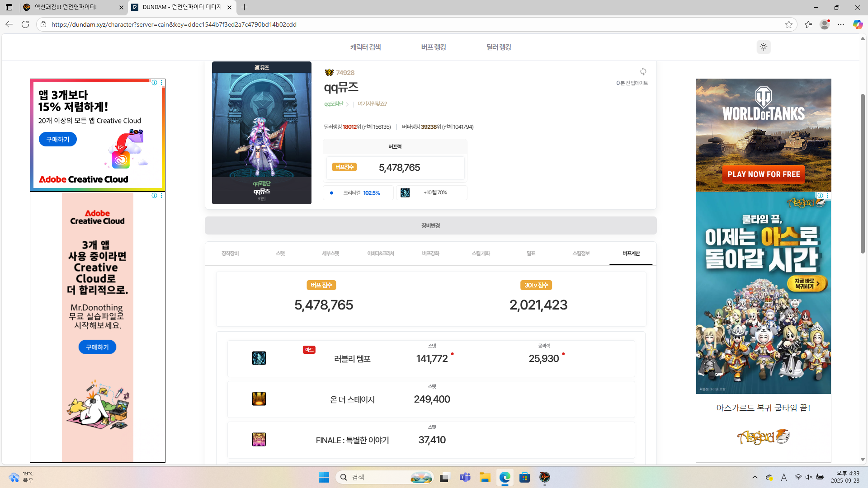Open the qq모험단 adventure guild link
The image size is (868, 488).
[334, 104]
